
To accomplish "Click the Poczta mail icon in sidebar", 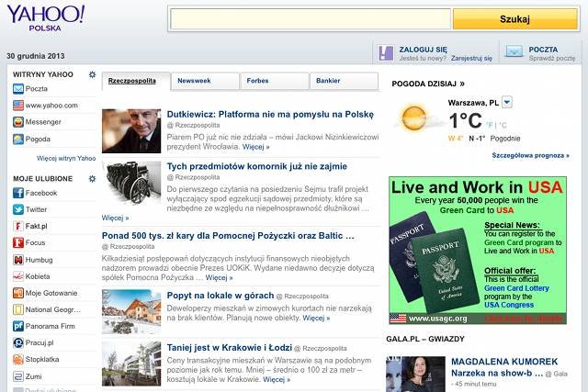I will (18, 89).
